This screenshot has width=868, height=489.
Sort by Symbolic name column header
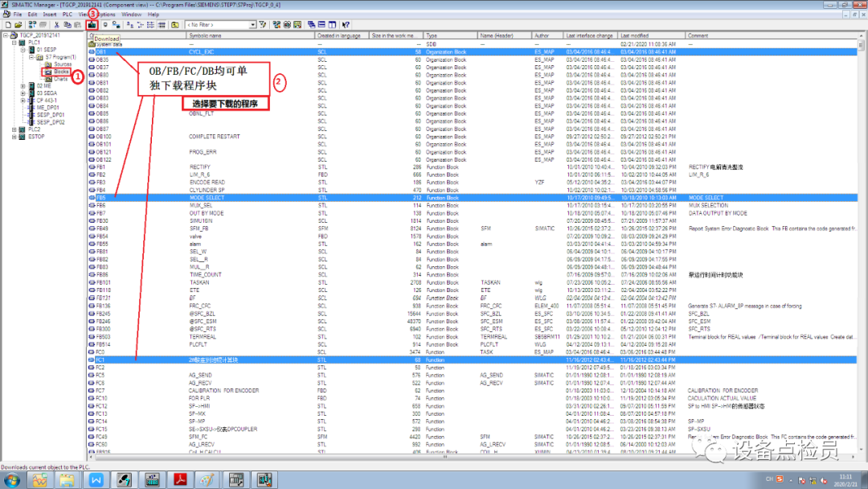[250, 35]
